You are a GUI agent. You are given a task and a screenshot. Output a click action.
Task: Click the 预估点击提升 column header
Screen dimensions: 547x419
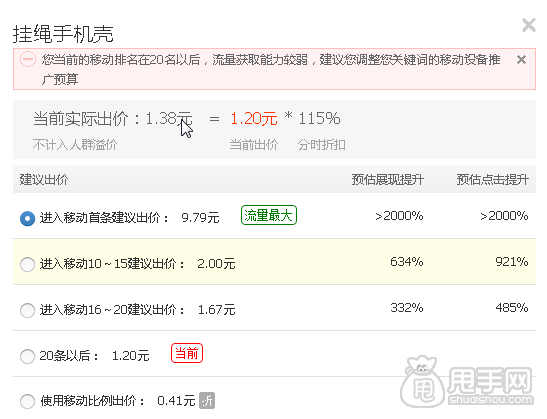pos(493,180)
